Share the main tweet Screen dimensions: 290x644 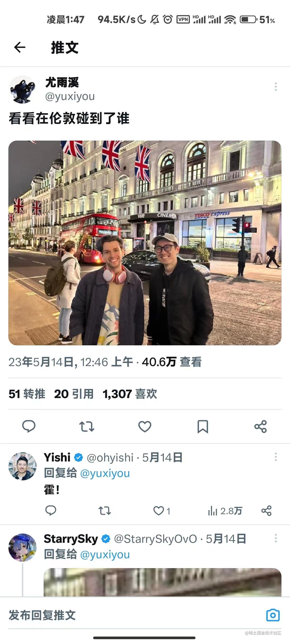tap(261, 426)
